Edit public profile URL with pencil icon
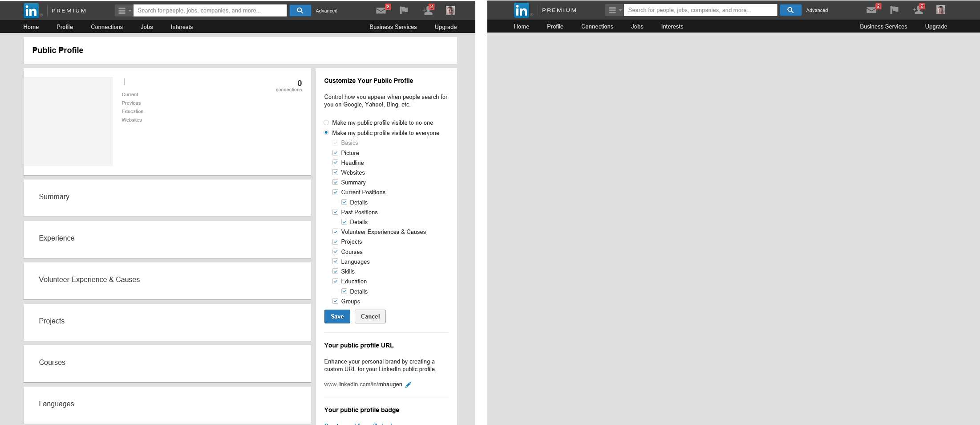980x425 pixels. click(x=409, y=384)
